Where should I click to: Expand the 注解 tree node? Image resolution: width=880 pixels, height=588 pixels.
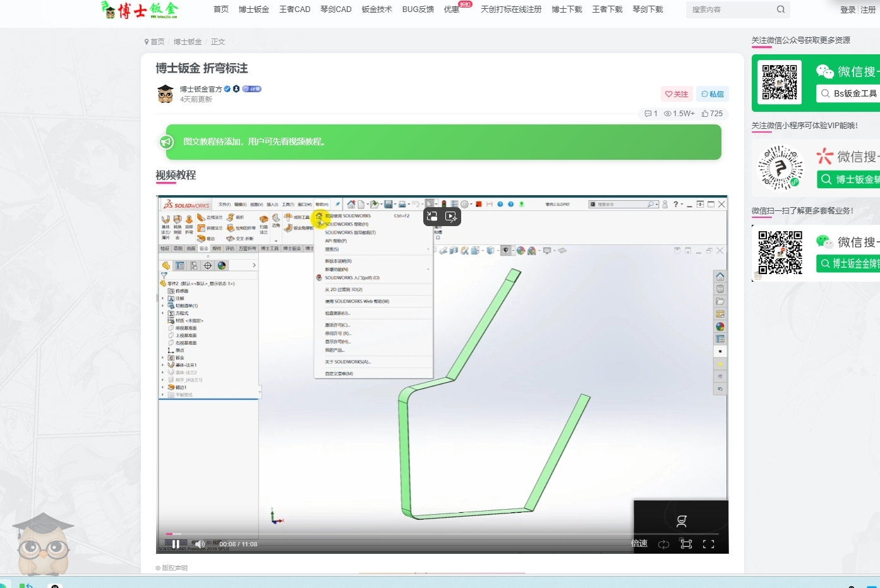pos(163,299)
